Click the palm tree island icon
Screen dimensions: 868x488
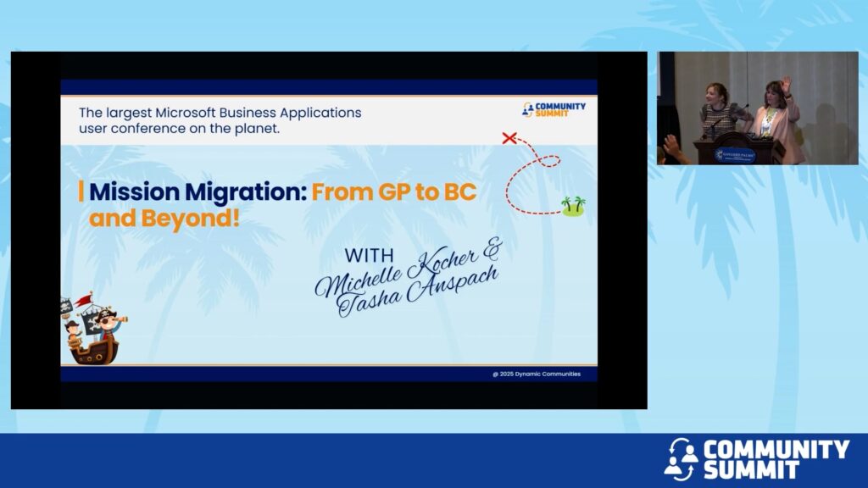tap(573, 206)
